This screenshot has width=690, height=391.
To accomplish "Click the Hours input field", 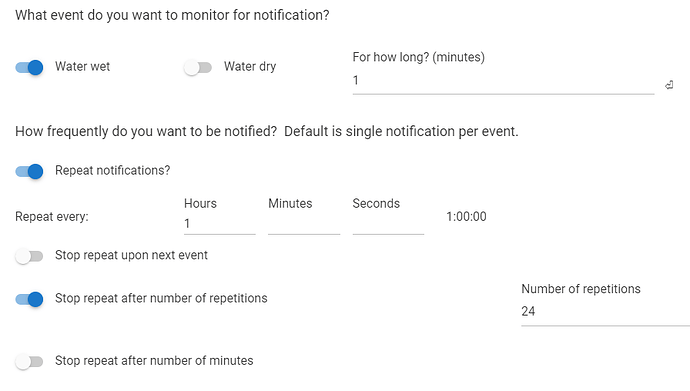I will coord(220,223).
